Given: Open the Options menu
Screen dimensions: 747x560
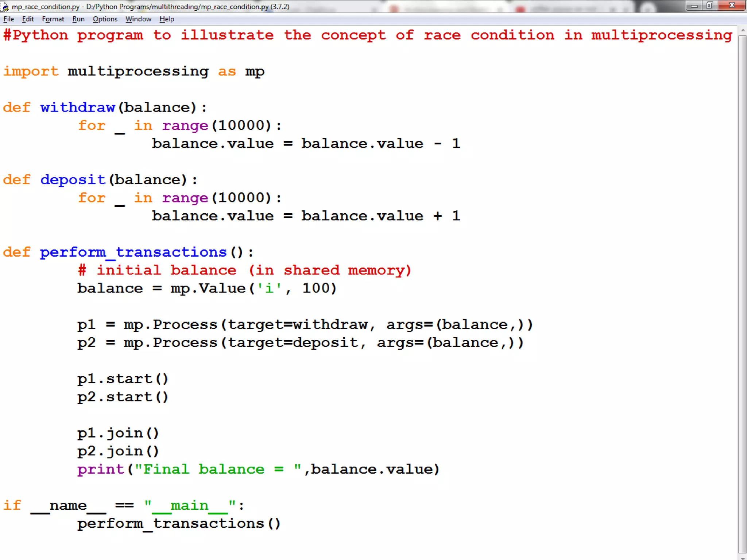Looking at the screenshot, I should pyautogui.click(x=105, y=19).
